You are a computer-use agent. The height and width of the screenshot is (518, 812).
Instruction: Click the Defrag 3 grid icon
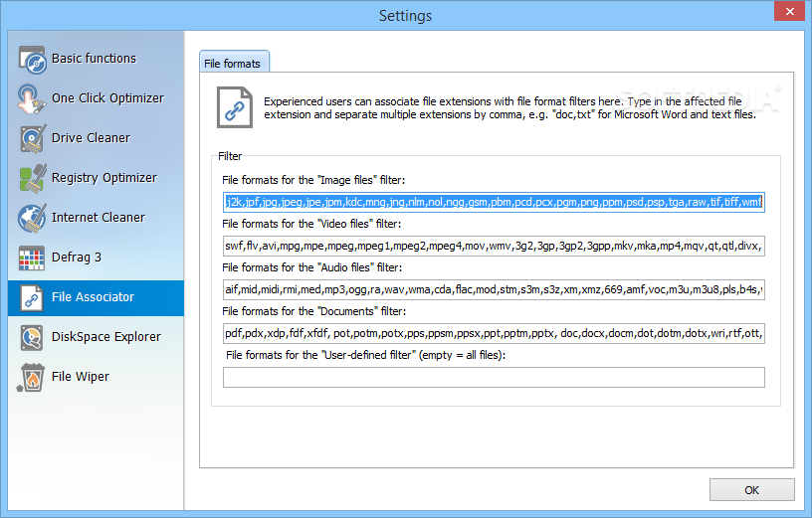pos(32,258)
